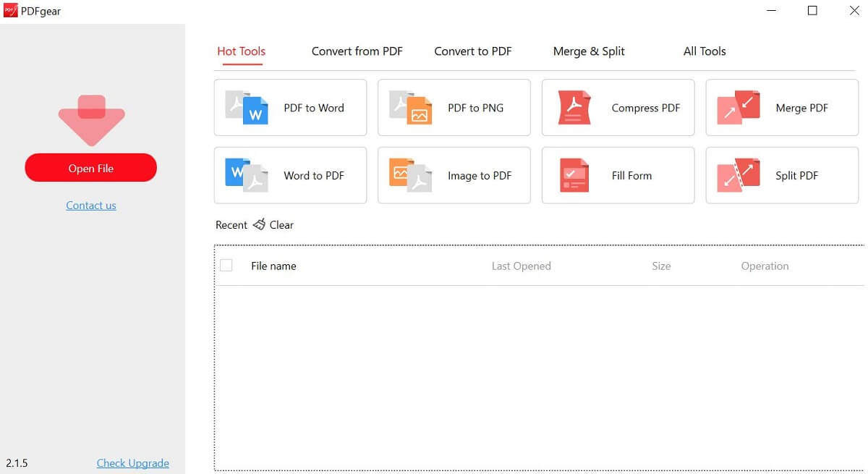Choose the Compress PDF label
This screenshot has width=868, height=474.
point(646,108)
